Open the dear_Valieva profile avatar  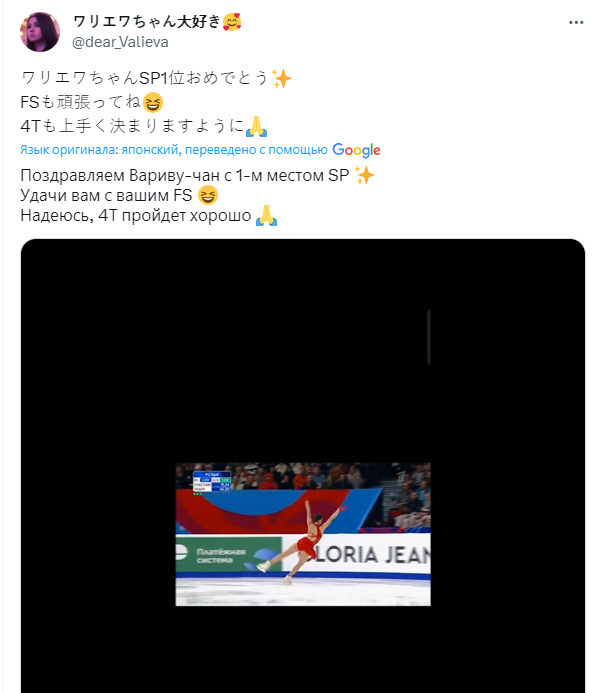click(40, 32)
